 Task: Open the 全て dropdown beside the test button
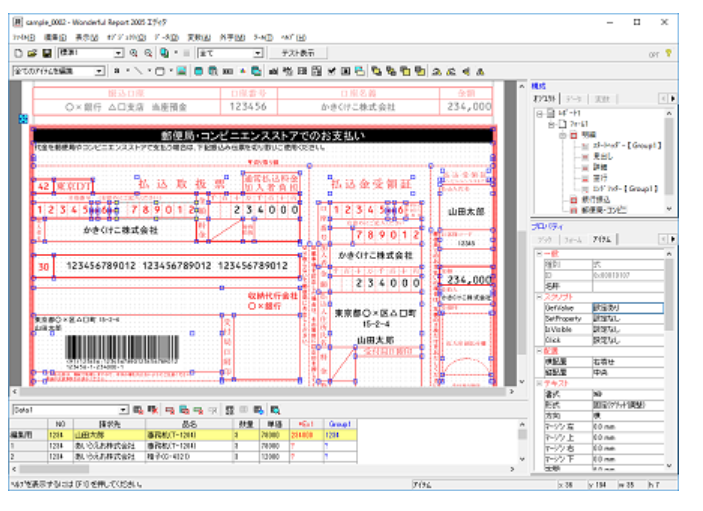(258, 53)
